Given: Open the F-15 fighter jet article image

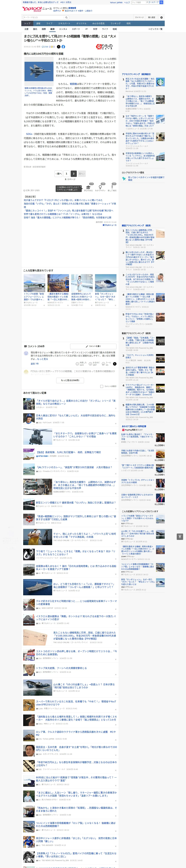Looking at the screenshot, I should click(x=39, y=71).
